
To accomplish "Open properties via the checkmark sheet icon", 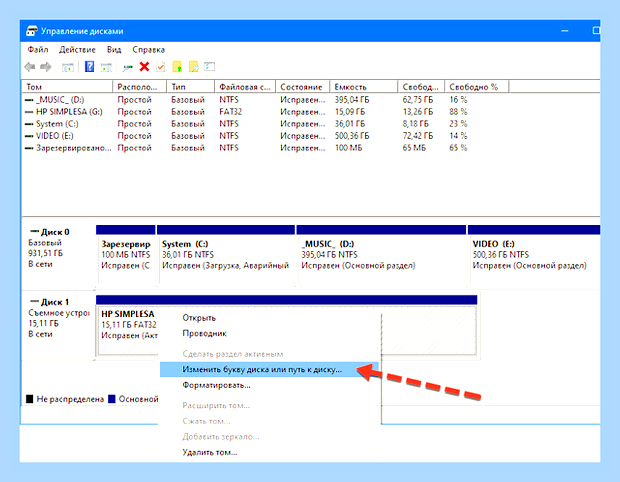I will click(x=161, y=67).
